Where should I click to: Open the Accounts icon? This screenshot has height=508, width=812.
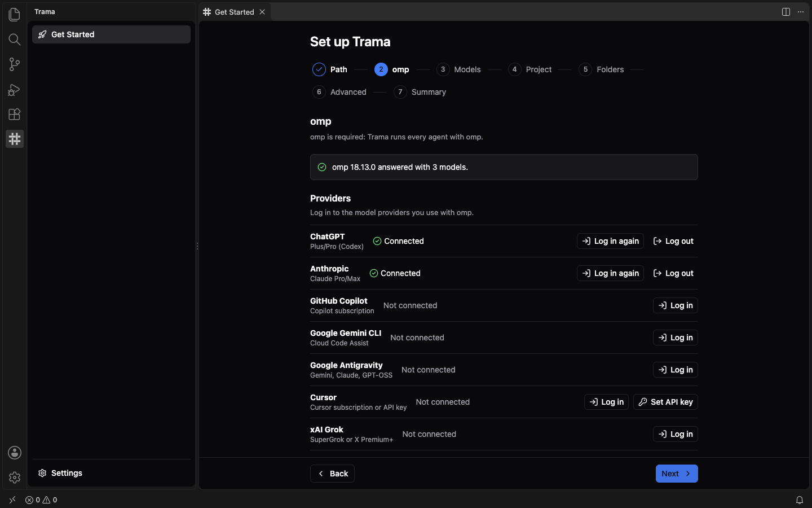[x=15, y=453]
